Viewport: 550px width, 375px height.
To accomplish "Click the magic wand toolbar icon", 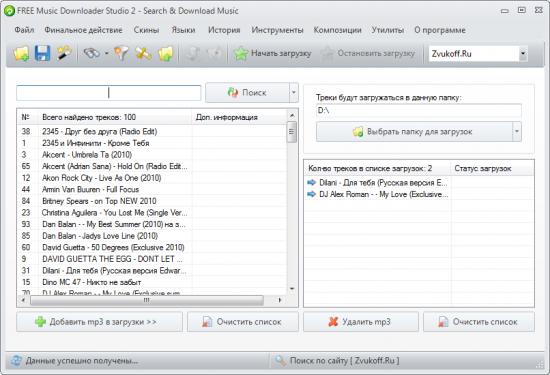I will coord(64,53).
